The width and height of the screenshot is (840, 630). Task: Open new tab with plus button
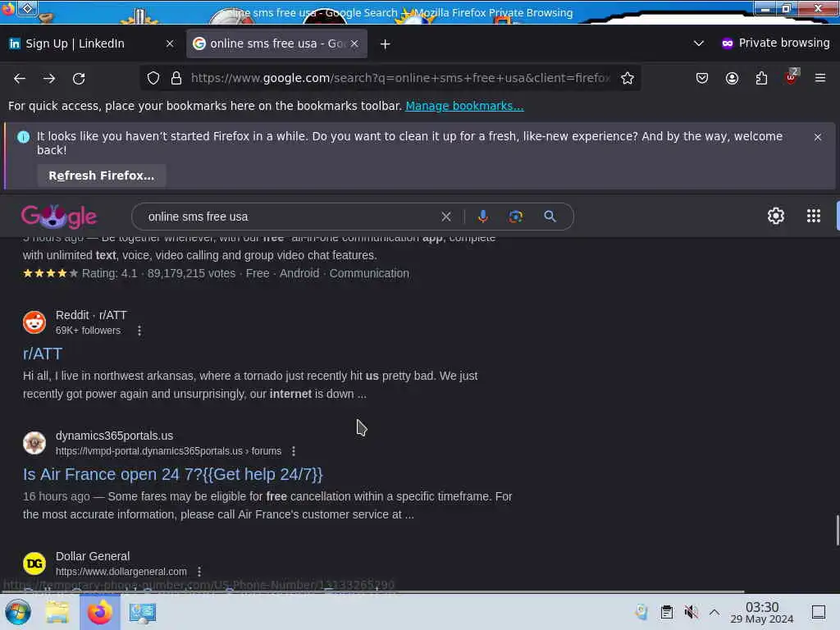coord(385,44)
